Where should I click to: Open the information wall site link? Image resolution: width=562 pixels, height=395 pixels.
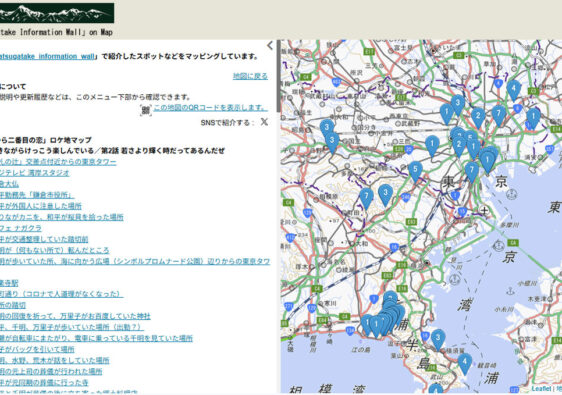click(47, 56)
